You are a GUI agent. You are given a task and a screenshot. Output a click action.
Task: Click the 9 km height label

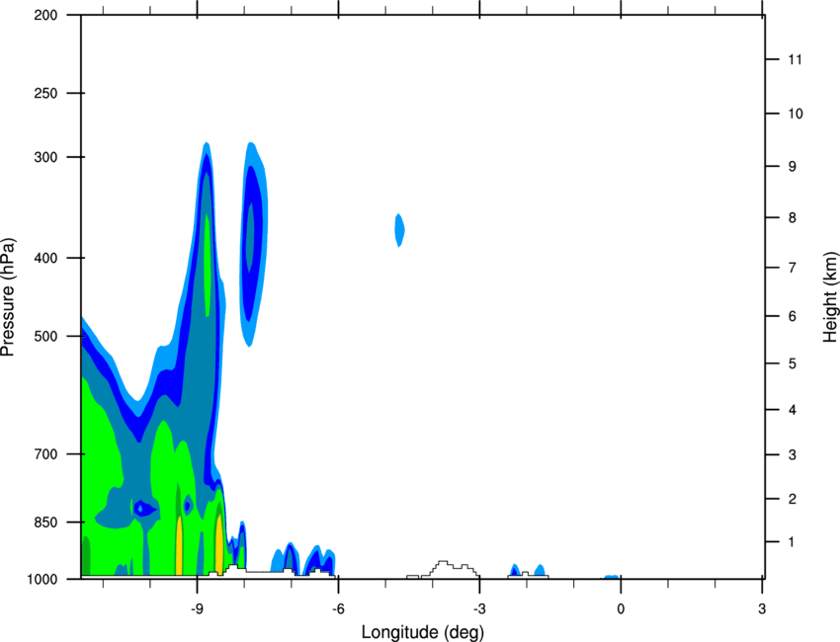coord(793,167)
